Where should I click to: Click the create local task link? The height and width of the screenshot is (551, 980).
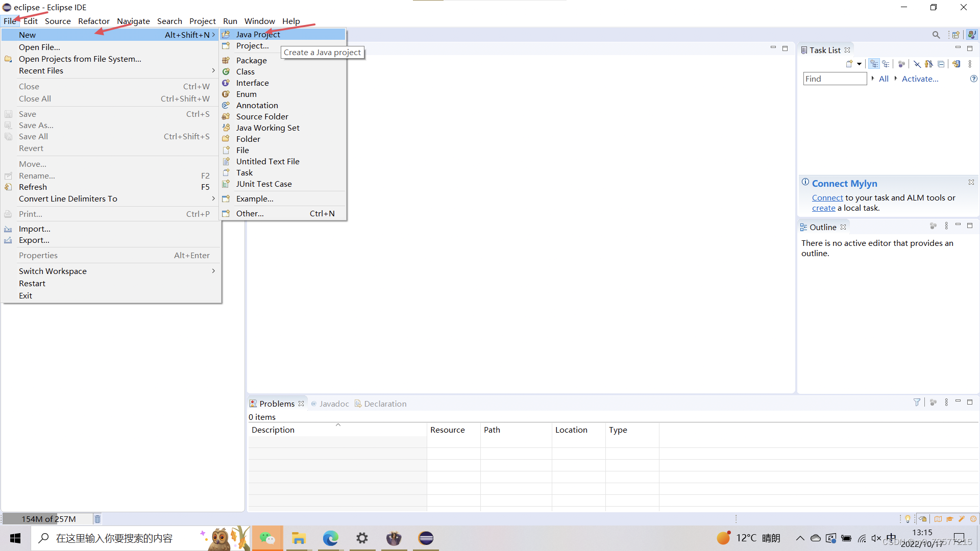823,208
